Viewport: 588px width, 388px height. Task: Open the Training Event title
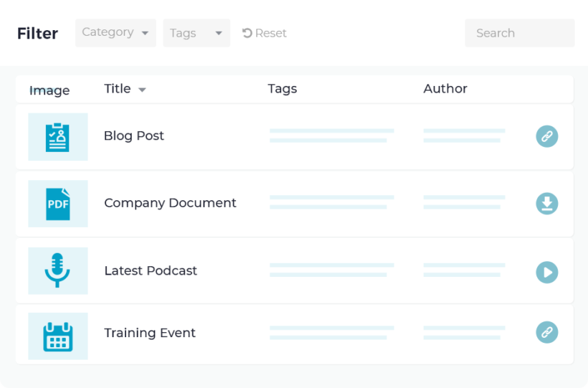[150, 333]
